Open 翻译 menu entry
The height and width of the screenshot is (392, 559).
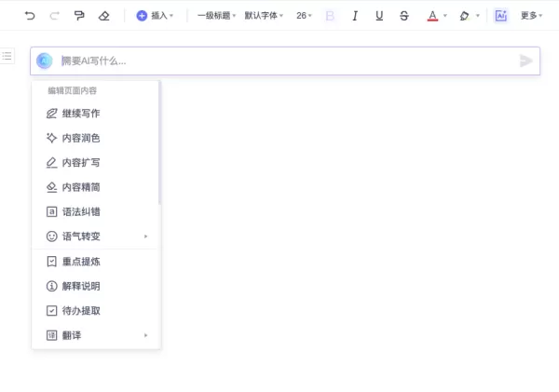(x=96, y=335)
